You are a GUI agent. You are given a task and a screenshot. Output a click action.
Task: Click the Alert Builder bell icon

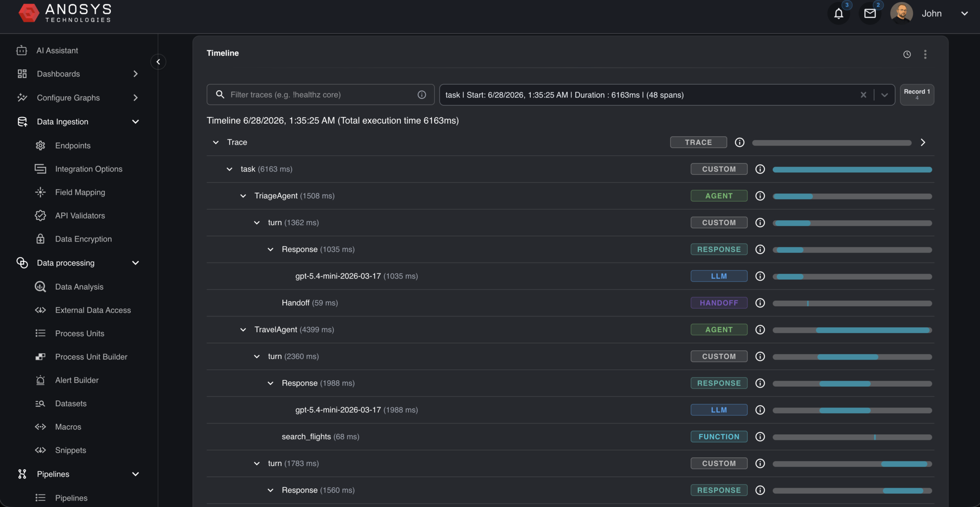pos(40,380)
